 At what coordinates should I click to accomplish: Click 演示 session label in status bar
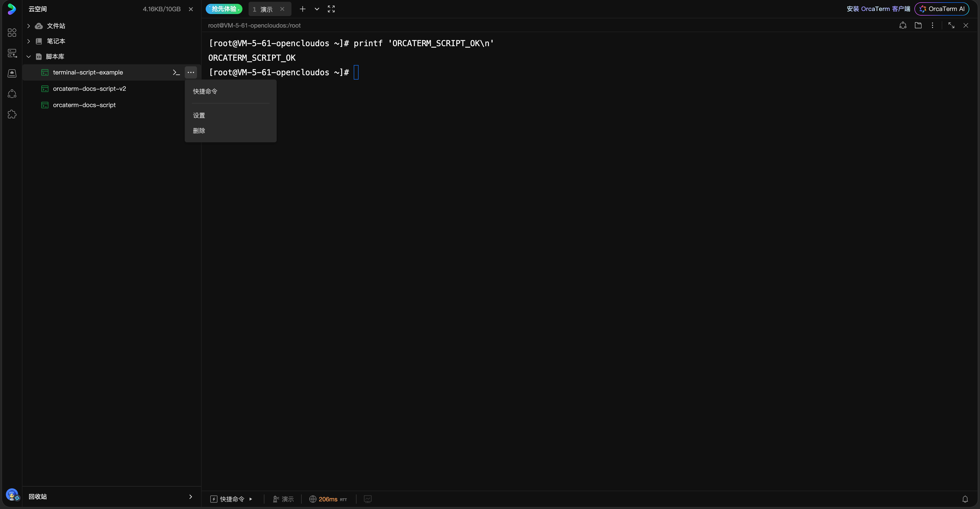click(x=284, y=499)
